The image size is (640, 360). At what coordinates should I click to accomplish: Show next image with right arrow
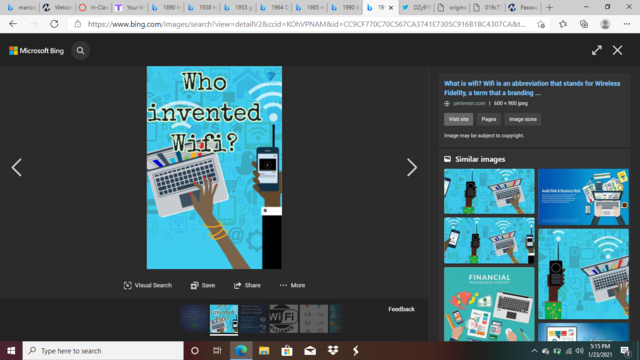[x=412, y=167]
